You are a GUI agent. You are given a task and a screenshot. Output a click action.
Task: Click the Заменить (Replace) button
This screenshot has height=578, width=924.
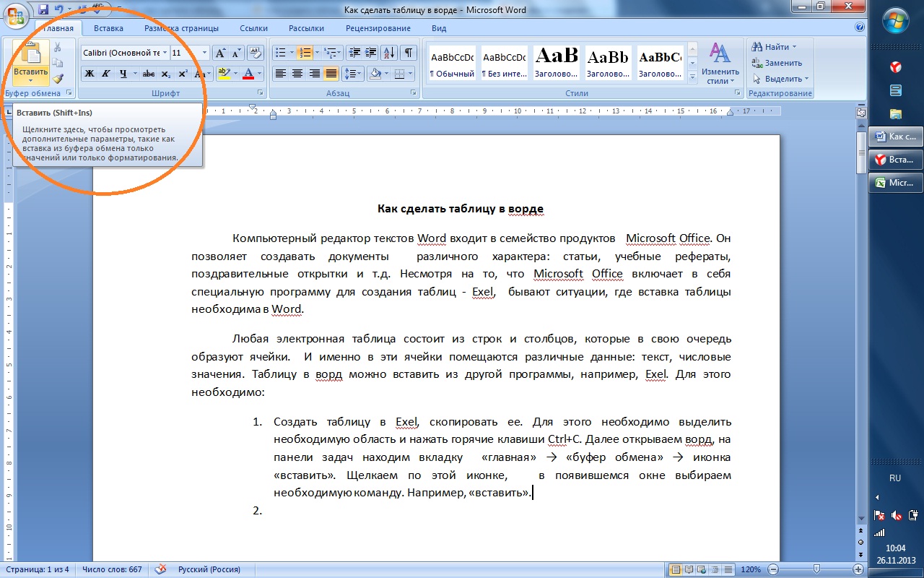(777, 63)
